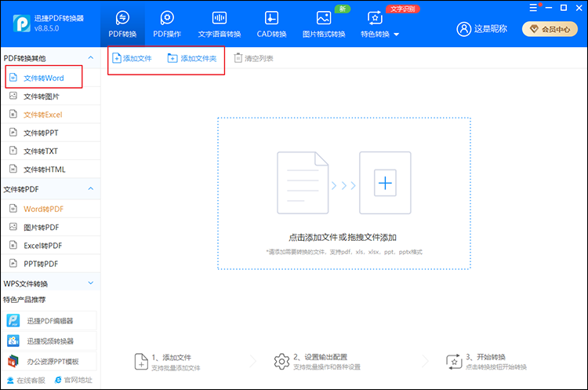
Task: Click the 文件转图片 image icon
Action: tap(13, 96)
